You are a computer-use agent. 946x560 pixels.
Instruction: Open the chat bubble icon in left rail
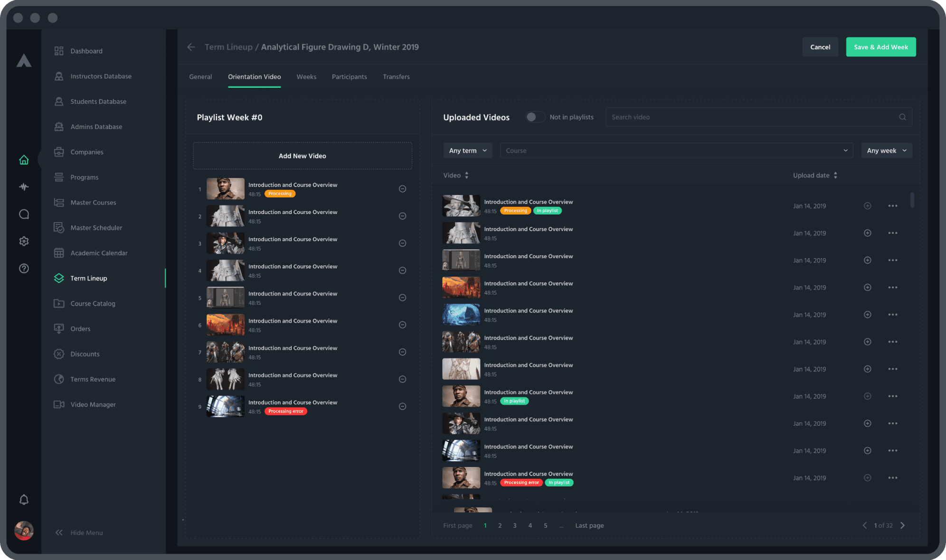point(24,214)
